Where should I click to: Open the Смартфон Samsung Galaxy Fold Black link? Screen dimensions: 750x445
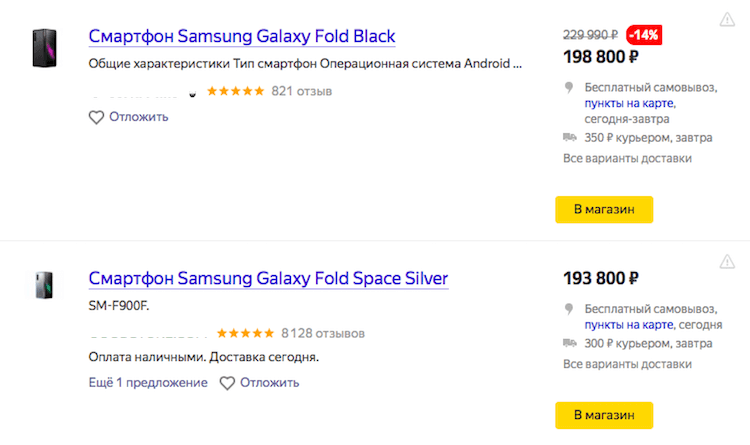pos(242,37)
